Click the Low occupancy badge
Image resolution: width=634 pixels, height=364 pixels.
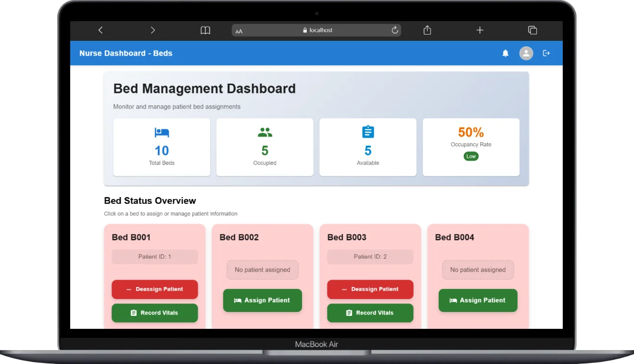coord(470,156)
